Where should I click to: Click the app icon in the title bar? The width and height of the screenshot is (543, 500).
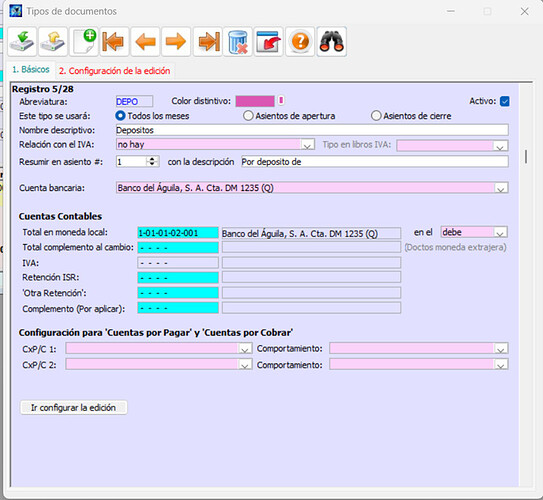(16, 11)
